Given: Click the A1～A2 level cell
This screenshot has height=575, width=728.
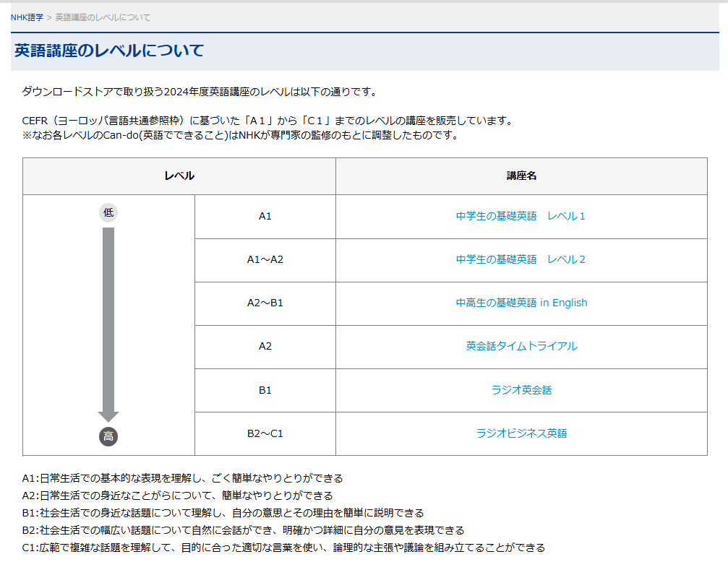Looking at the screenshot, I should click(x=265, y=259).
